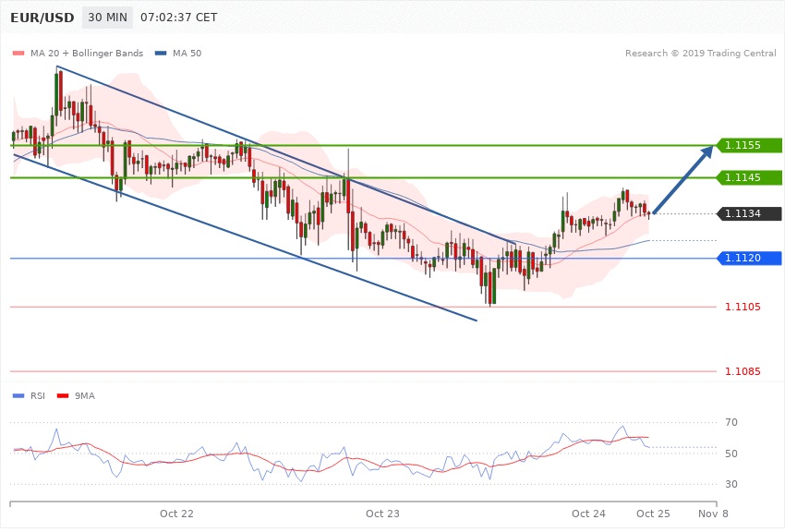785x532 pixels.
Task: Click the 9MA legend label
Action: click(x=85, y=396)
